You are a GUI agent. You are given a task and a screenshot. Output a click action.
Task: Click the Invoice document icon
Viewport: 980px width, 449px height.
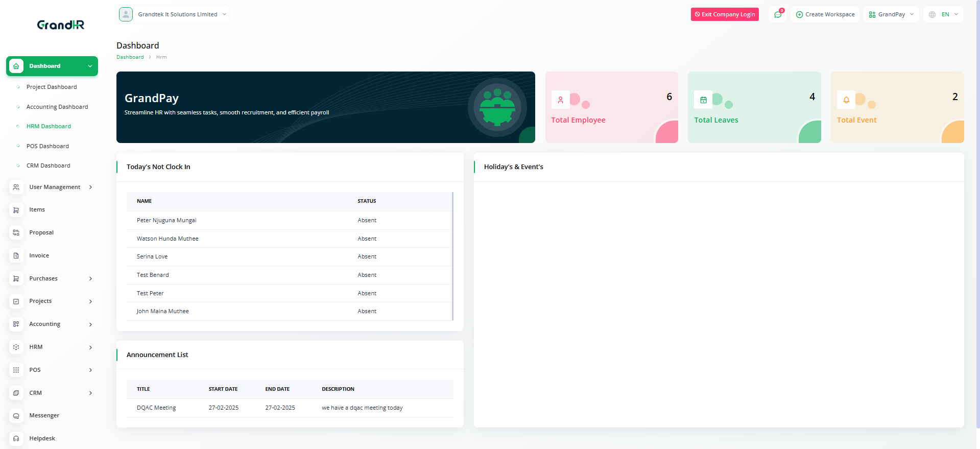(16, 255)
